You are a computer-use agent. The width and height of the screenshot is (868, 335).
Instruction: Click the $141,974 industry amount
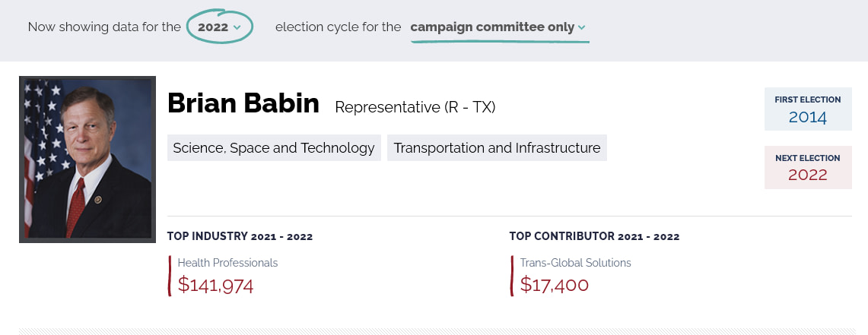(x=215, y=285)
